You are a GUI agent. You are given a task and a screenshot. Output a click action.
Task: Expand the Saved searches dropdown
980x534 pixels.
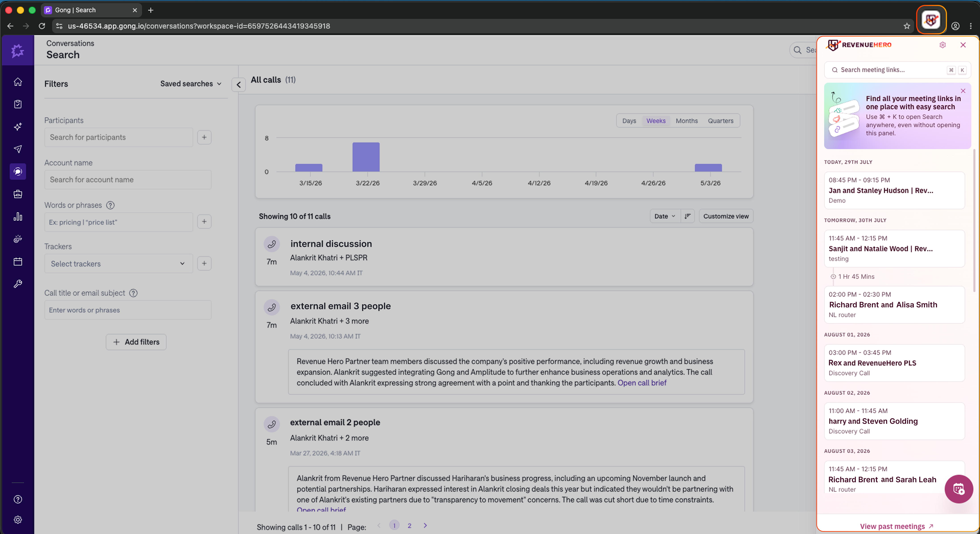pyautogui.click(x=191, y=84)
